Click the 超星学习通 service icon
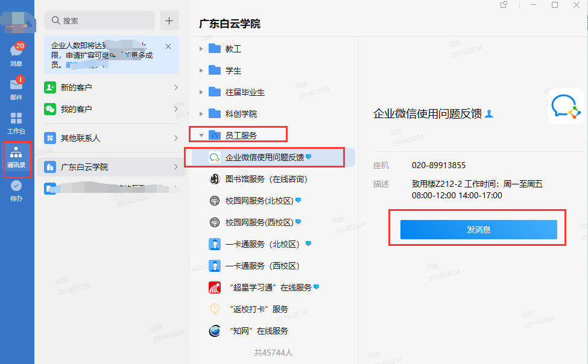 tap(214, 287)
